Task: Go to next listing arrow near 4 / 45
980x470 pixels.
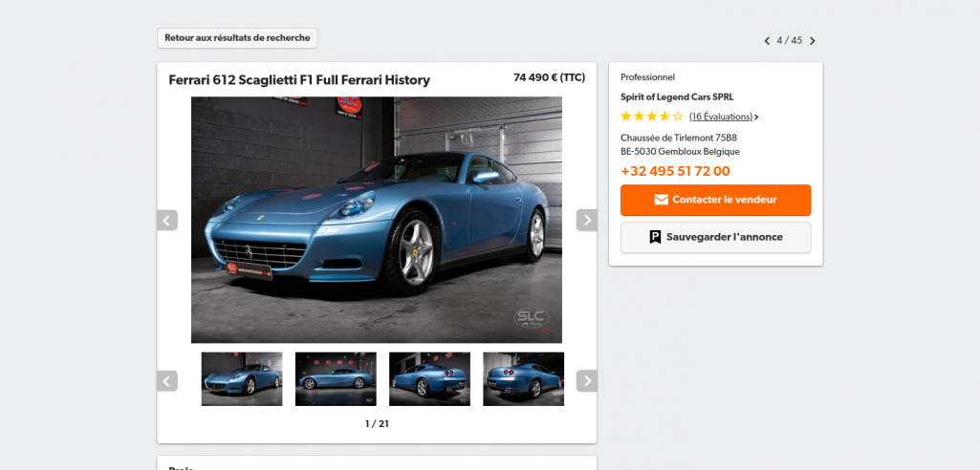Action: pyautogui.click(x=813, y=41)
